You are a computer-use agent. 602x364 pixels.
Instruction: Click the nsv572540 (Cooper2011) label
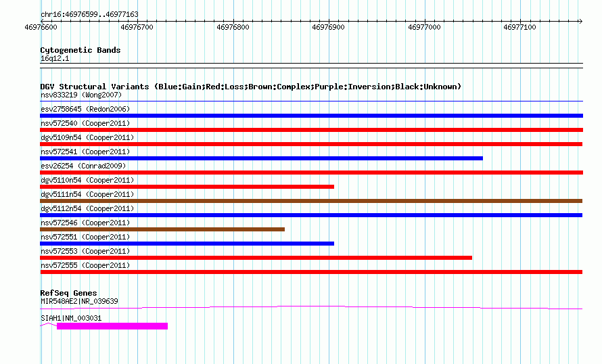85,123
